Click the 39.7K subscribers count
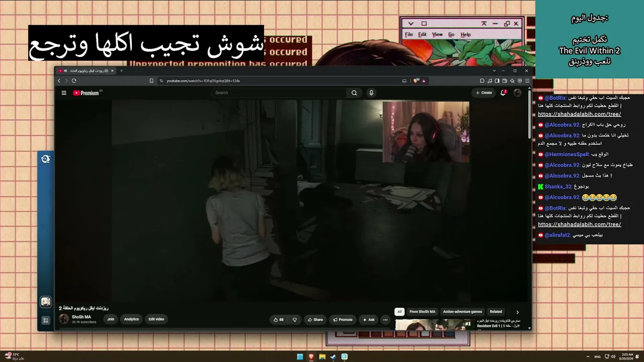644x362 pixels. click(x=84, y=322)
